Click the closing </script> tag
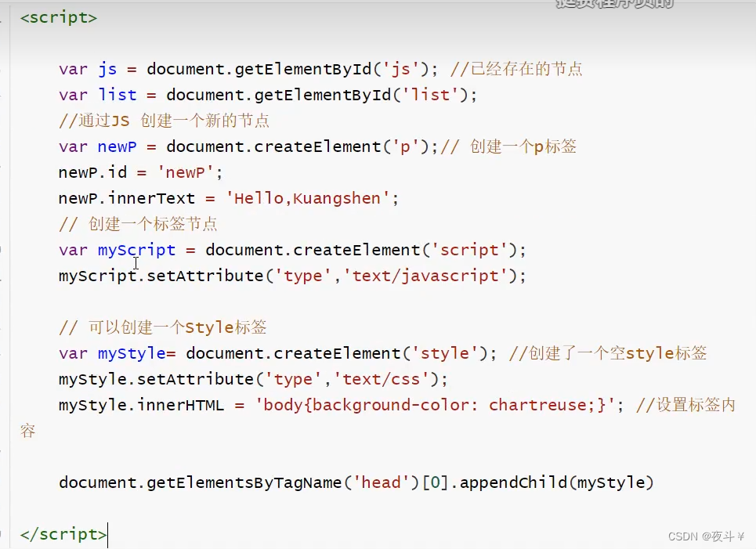756x549 pixels. click(x=63, y=535)
